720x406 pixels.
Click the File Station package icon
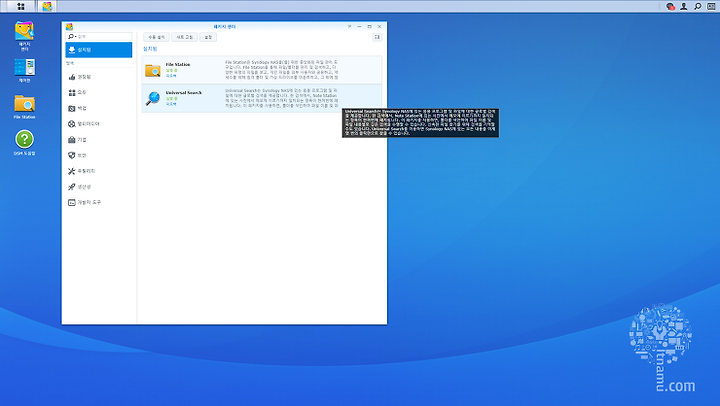click(152, 70)
